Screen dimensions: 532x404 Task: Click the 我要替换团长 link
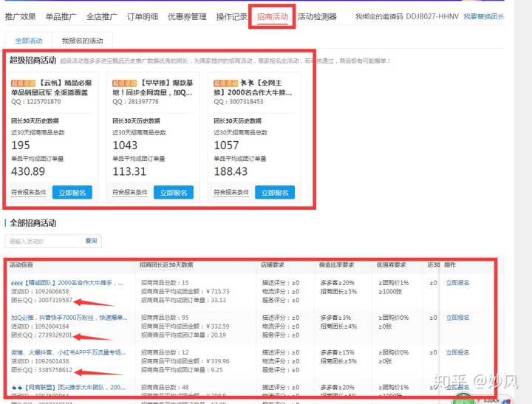(x=484, y=16)
